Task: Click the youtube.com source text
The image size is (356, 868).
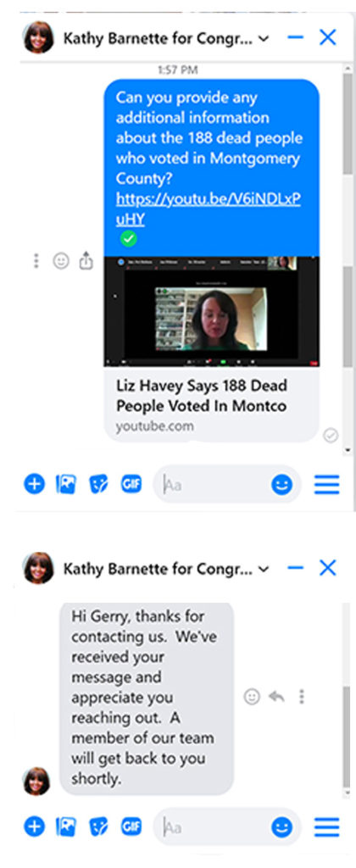Action: [154, 426]
